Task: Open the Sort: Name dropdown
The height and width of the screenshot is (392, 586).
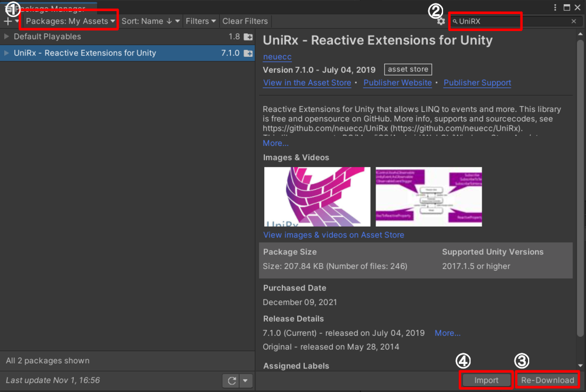Action: point(150,21)
